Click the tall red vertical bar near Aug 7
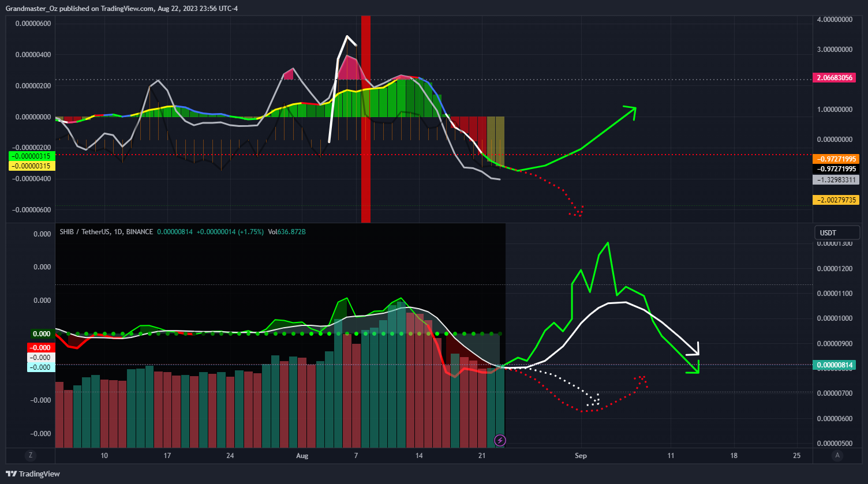 click(365, 118)
